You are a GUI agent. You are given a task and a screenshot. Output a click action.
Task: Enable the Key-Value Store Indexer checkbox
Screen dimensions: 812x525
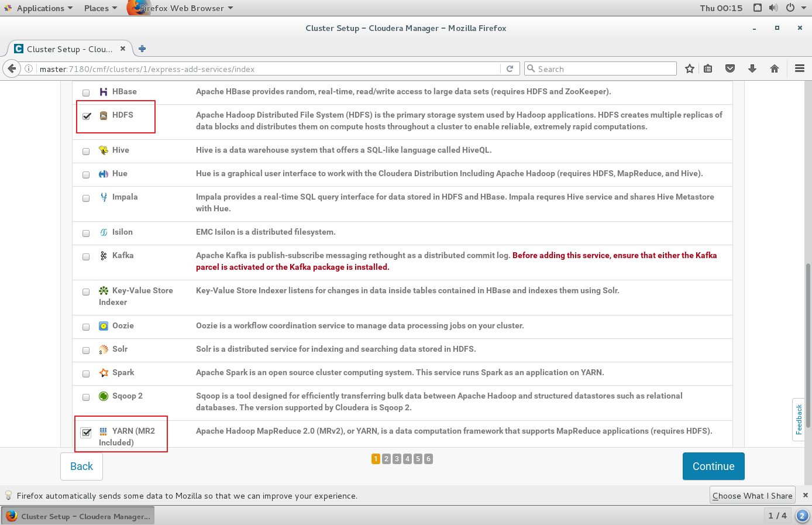coord(86,291)
